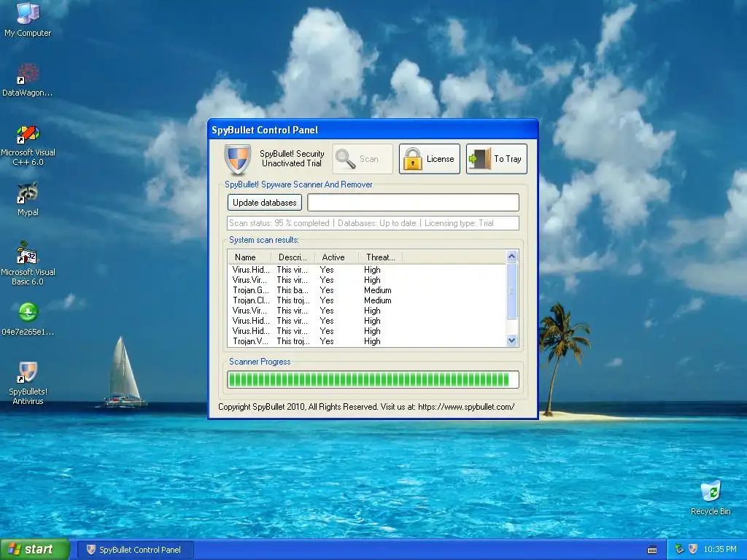Select the Recycle Bin icon
Screen dimensions: 747x560
[x=711, y=497]
